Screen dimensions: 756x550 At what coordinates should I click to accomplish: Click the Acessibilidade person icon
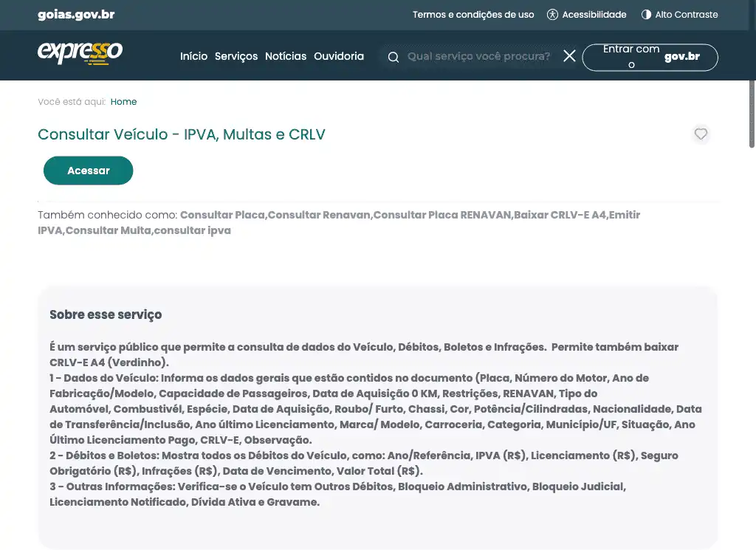552,15
